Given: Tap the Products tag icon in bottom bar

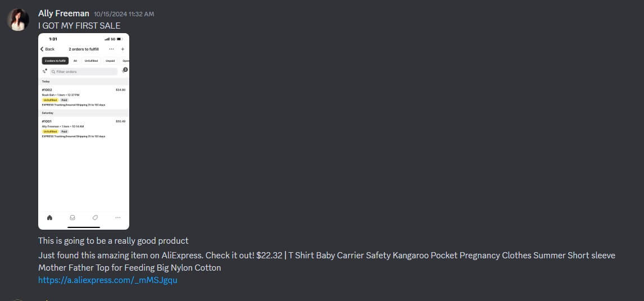Looking at the screenshot, I should [x=95, y=217].
